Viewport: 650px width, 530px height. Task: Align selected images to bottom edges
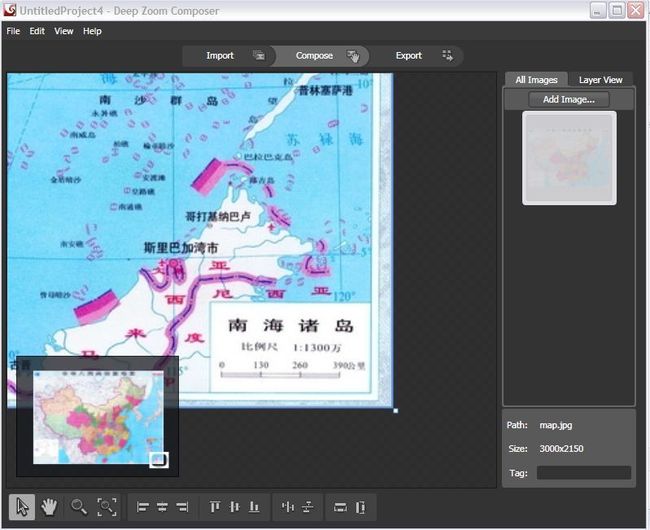[x=254, y=507]
